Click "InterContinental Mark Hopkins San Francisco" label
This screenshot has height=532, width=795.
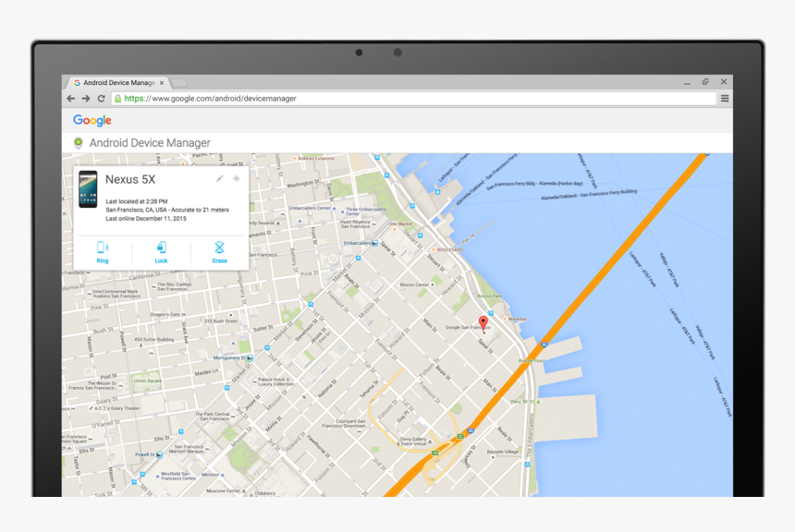point(116,294)
